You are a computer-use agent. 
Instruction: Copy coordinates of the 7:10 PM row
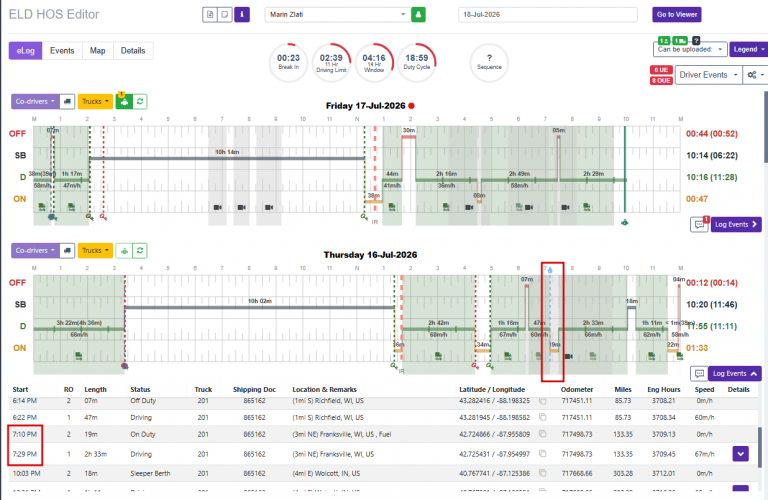click(x=543, y=434)
